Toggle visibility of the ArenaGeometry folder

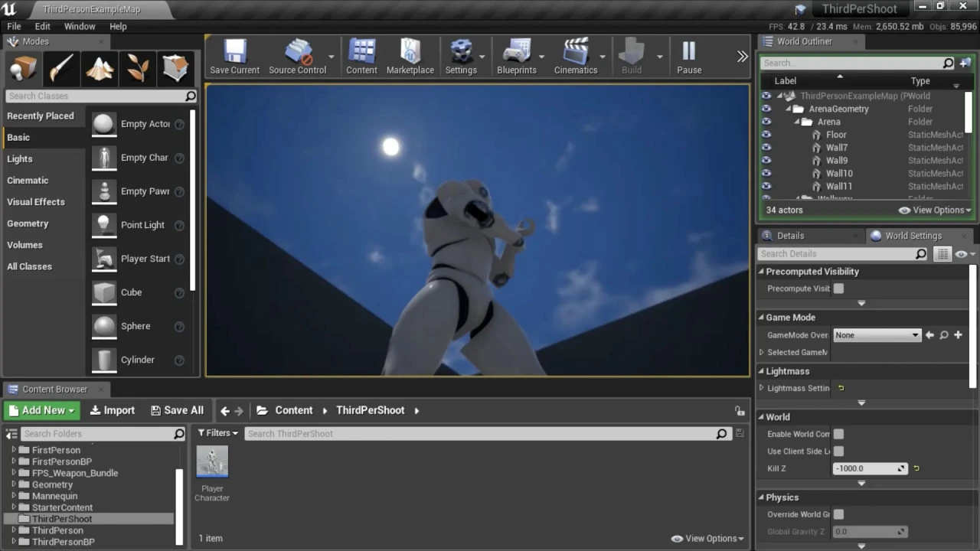point(766,109)
